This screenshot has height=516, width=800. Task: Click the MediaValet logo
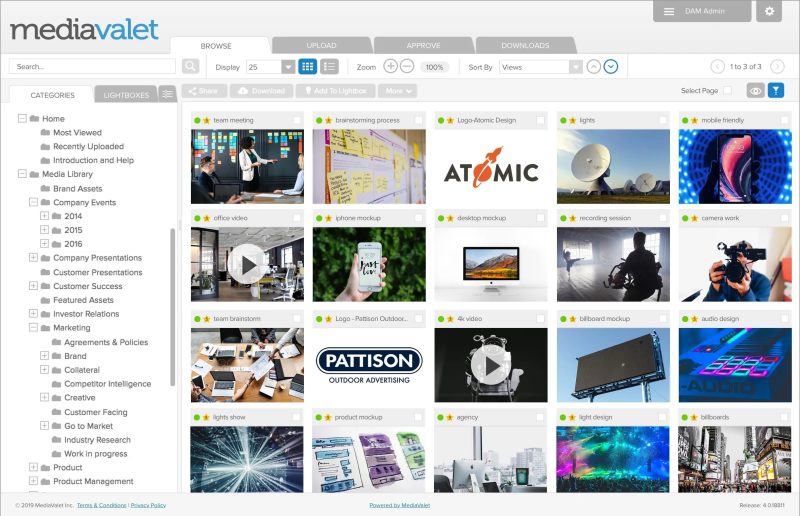[x=84, y=30]
